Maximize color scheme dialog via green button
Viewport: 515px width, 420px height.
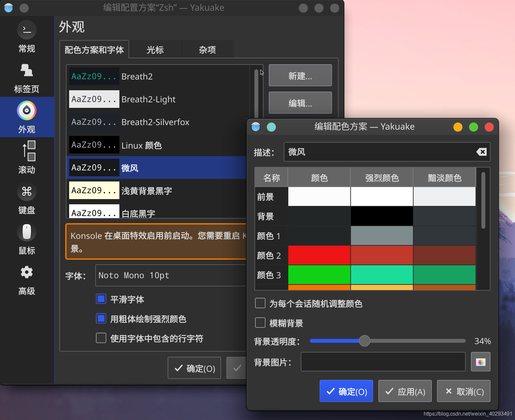(x=474, y=127)
